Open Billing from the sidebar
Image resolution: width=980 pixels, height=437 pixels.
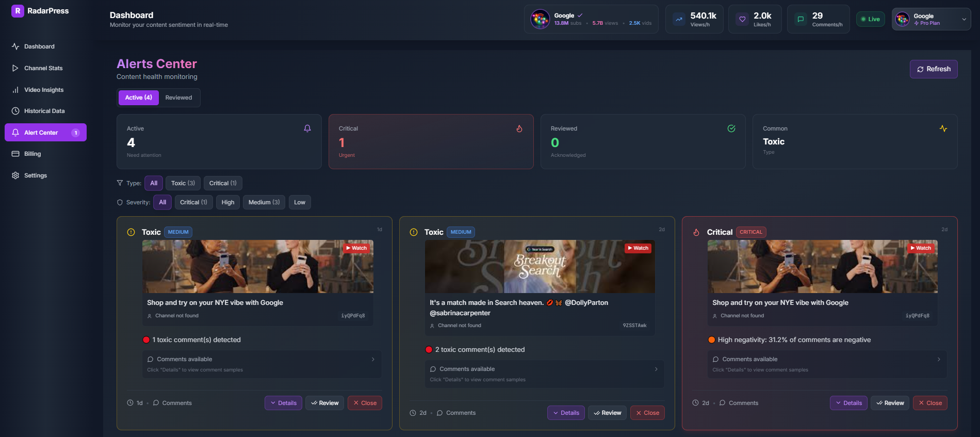[x=32, y=154]
